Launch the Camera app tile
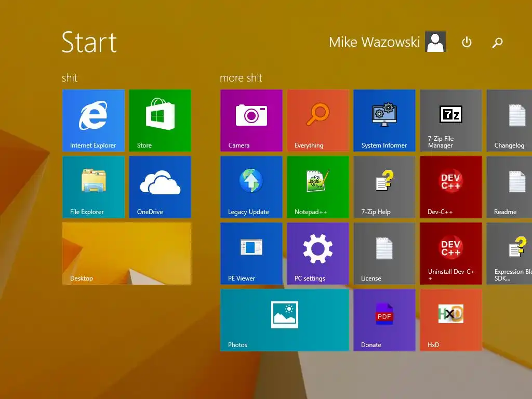 (251, 121)
